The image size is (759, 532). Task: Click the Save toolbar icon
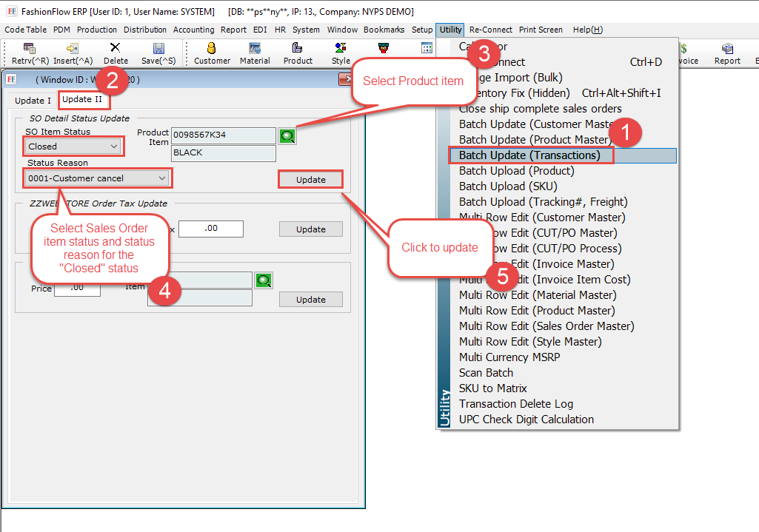click(158, 49)
